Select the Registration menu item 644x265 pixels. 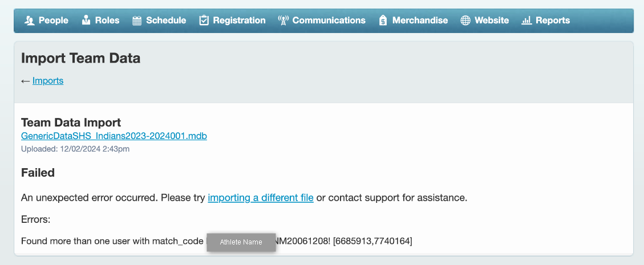coord(239,21)
